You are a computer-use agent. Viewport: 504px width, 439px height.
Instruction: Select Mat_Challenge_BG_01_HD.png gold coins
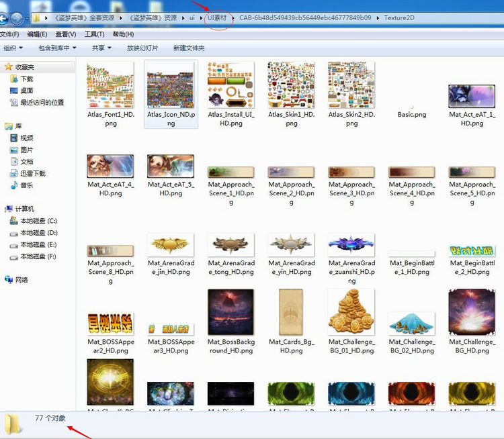point(351,312)
